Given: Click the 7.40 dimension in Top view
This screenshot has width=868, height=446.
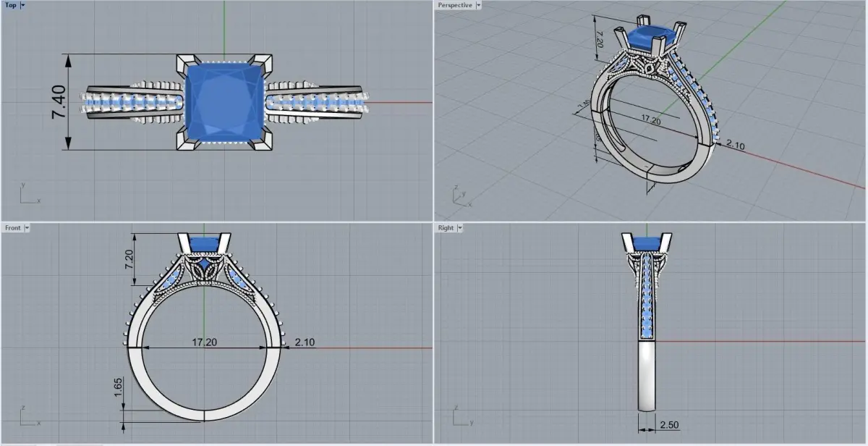Looking at the screenshot, I should click(59, 102).
